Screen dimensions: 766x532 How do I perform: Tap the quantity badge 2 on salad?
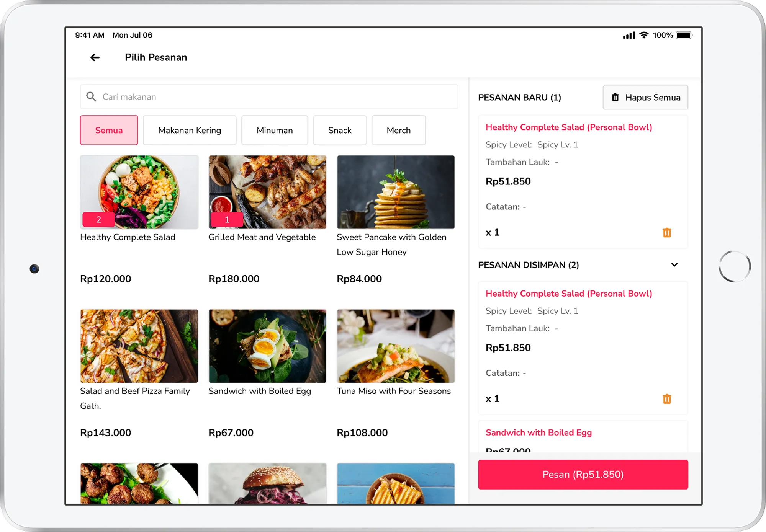[x=98, y=219]
